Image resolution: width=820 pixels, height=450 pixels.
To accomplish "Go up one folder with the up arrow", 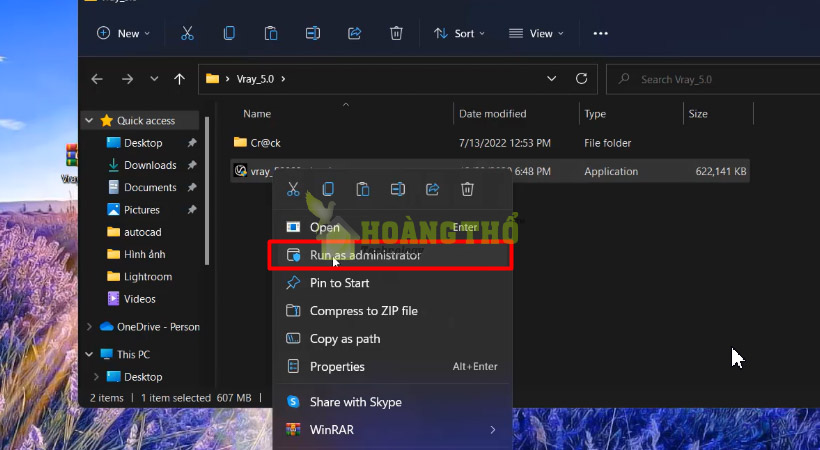I will click(x=179, y=79).
